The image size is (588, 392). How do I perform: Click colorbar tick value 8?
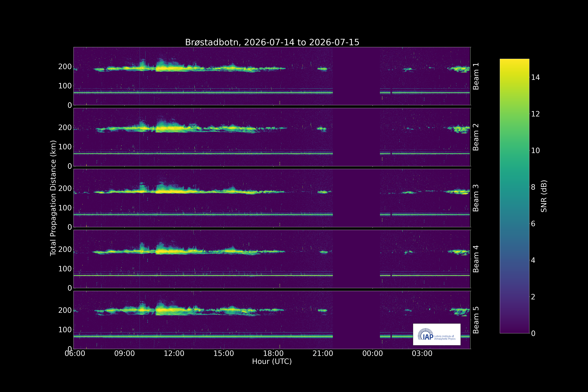point(533,187)
